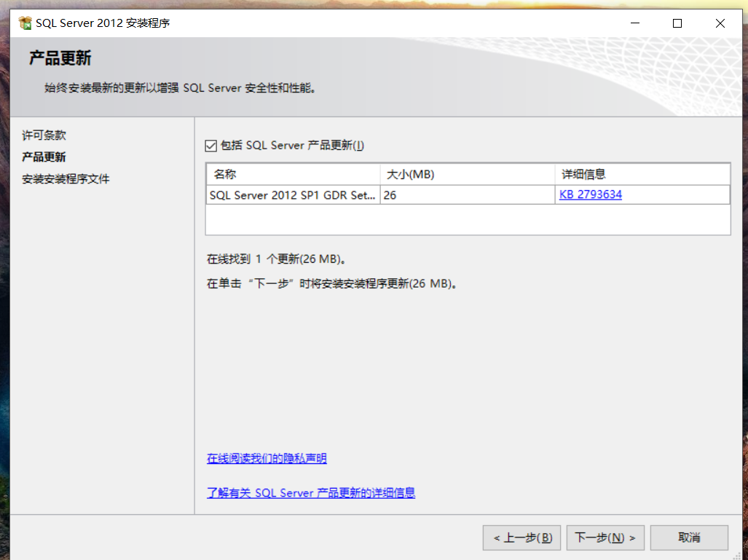748x560 pixels.
Task: Click the 上一步(B) back button
Action: coord(522,537)
